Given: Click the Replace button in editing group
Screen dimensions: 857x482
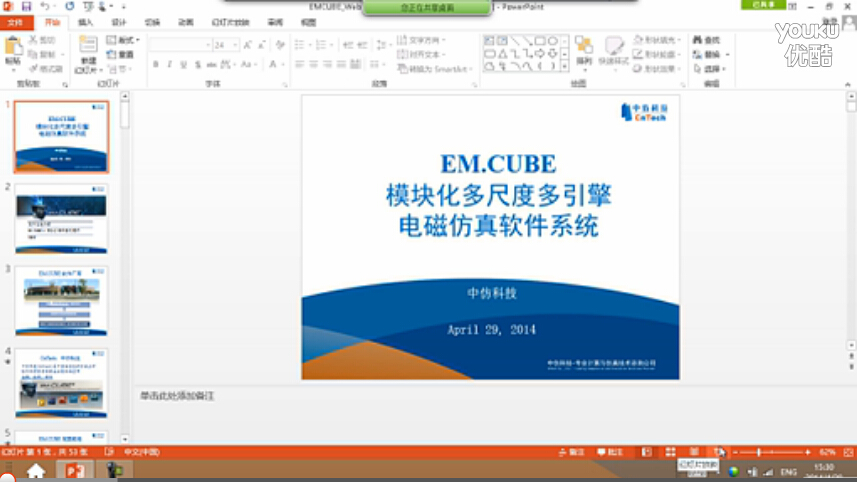Looking at the screenshot, I should pyautogui.click(x=707, y=55).
